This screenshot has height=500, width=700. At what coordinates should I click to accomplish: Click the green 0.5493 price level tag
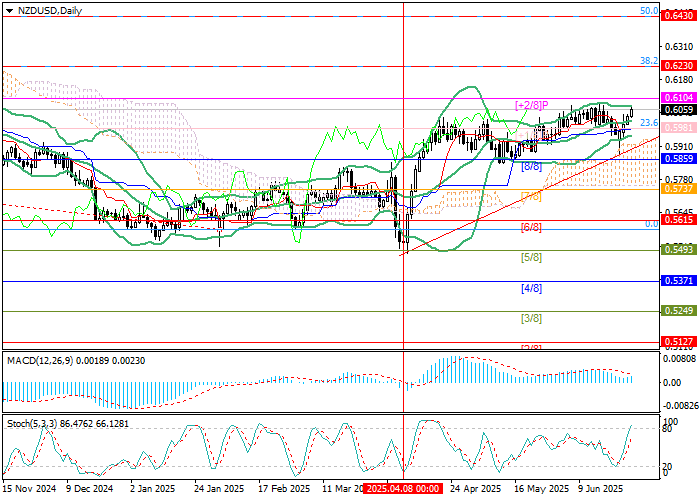[x=678, y=251]
